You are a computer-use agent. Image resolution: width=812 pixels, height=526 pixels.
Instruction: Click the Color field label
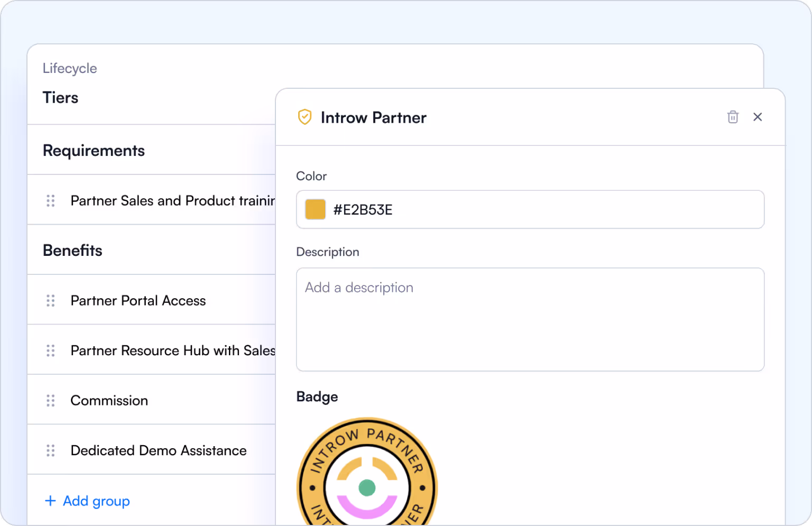pos(311,176)
